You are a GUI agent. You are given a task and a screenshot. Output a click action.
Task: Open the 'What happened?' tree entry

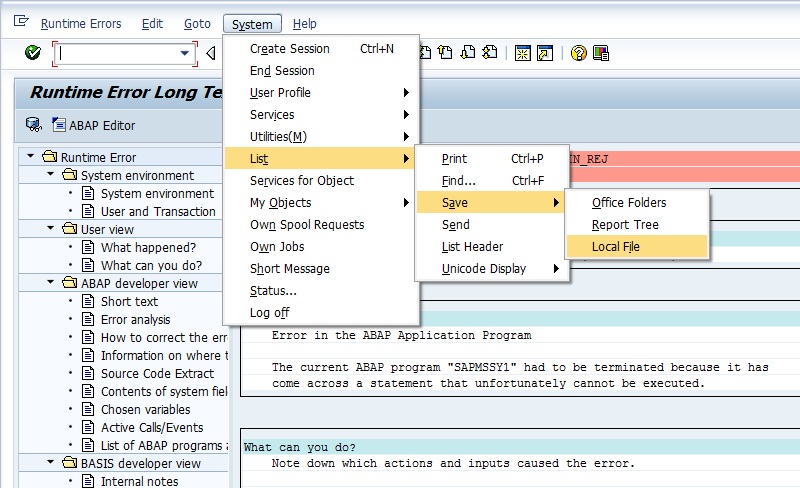(148, 247)
